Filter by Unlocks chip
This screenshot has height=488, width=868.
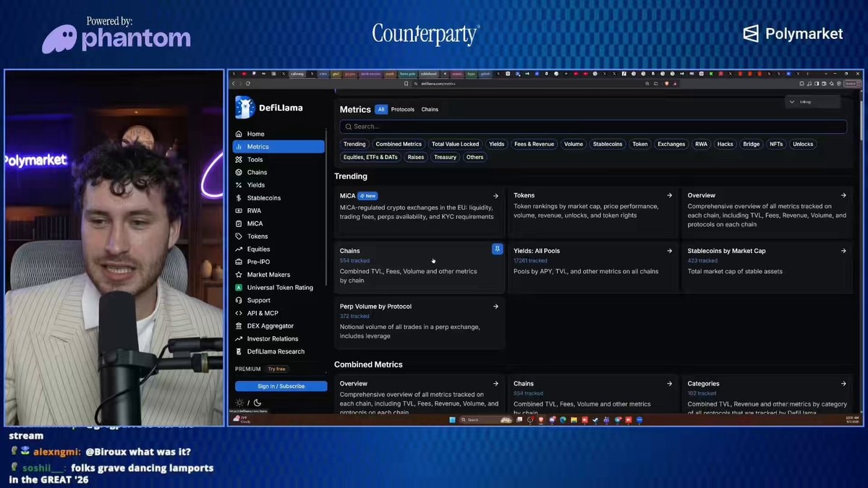[x=803, y=144]
